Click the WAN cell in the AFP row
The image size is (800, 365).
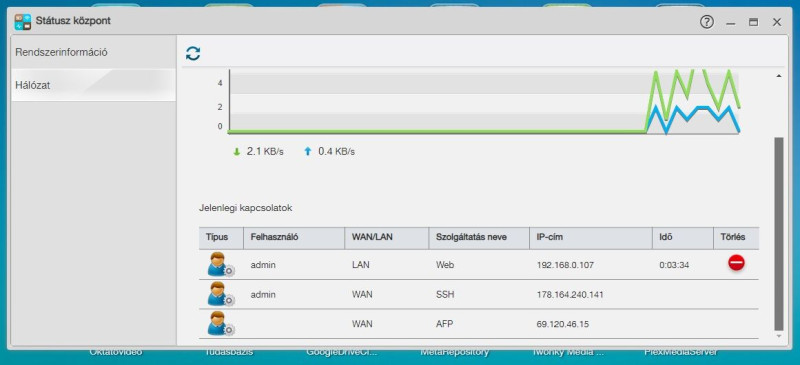[362, 325]
